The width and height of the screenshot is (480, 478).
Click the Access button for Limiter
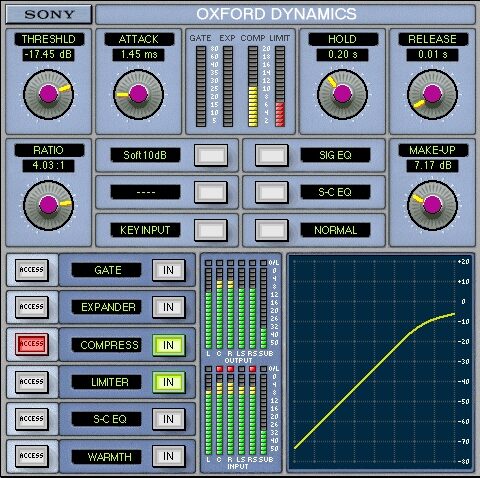[x=32, y=381]
